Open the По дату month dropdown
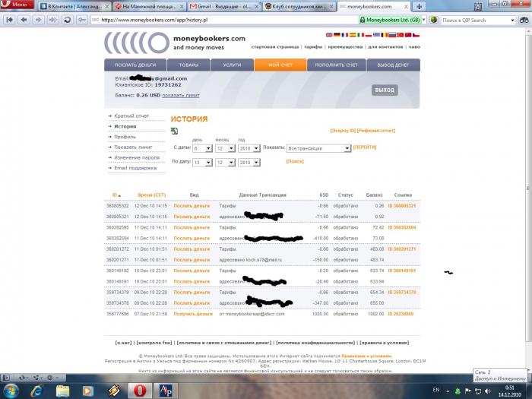Screen dimensions: 532x399 pos(225,163)
